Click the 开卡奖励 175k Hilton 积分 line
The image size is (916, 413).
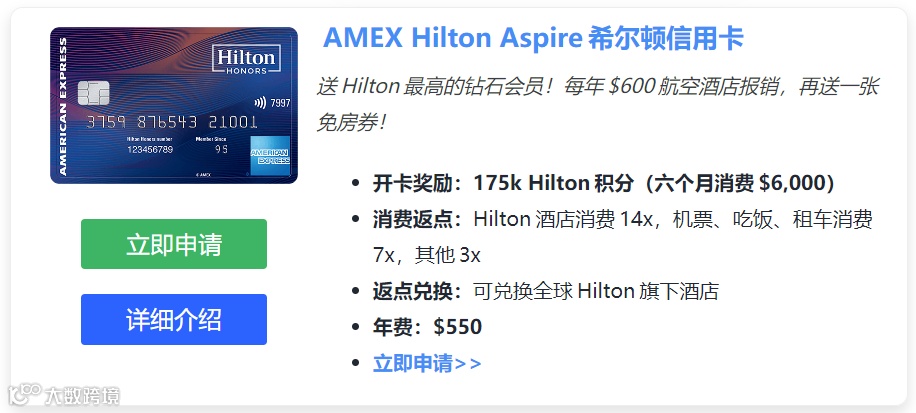coord(603,183)
